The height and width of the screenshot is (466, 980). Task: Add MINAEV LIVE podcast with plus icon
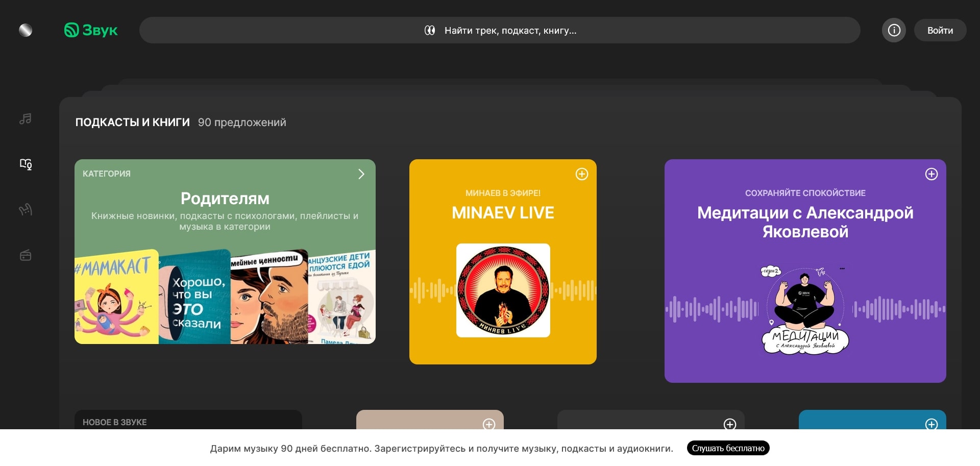(x=581, y=174)
